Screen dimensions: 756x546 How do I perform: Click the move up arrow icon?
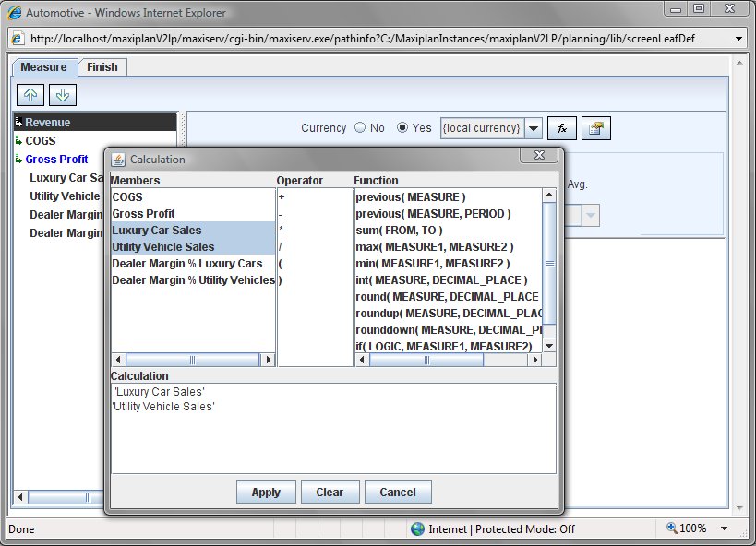30,95
